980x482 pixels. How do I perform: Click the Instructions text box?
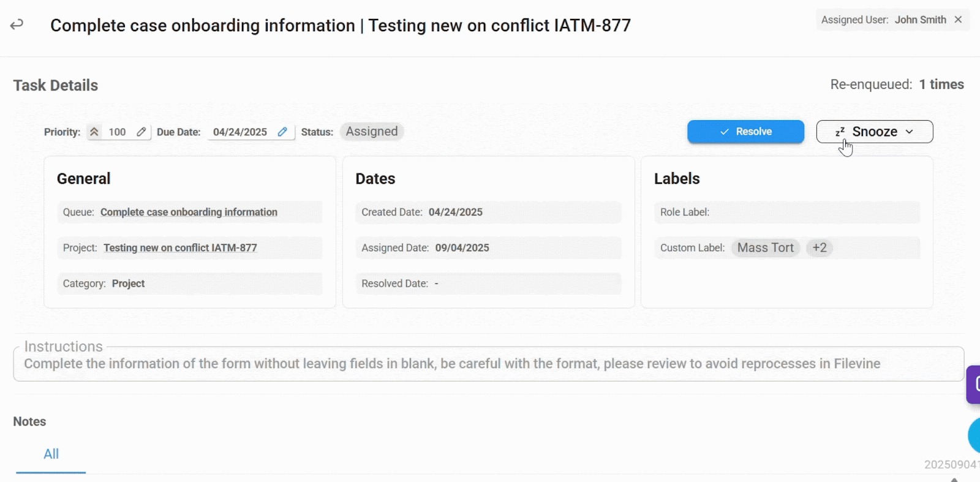coord(488,364)
